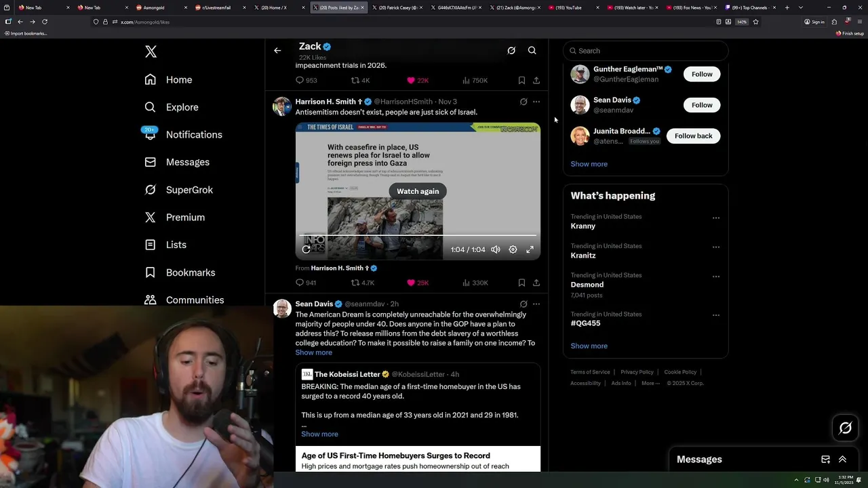The width and height of the screenshot is (868, 488).
Task: Open the First-Time Homebuyers article card
Action: pos(418,459)
